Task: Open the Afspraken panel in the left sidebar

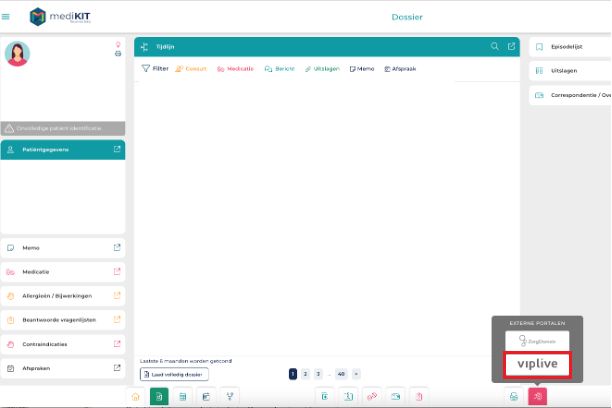Action: [63, 368]
